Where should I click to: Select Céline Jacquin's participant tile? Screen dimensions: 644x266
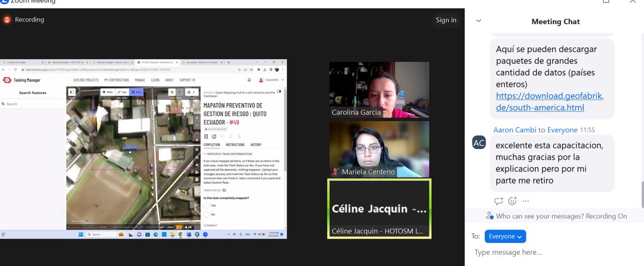tap(379, 209)
